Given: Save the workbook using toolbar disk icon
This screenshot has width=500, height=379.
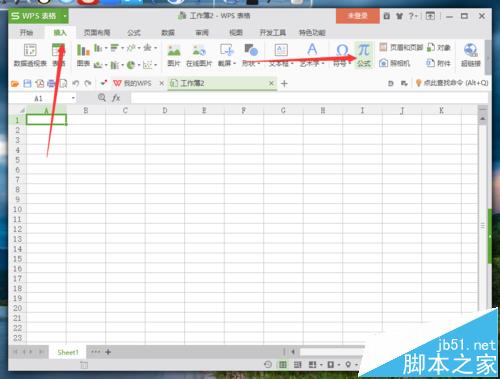Looking at the screenshot, I should coord(27,83).
